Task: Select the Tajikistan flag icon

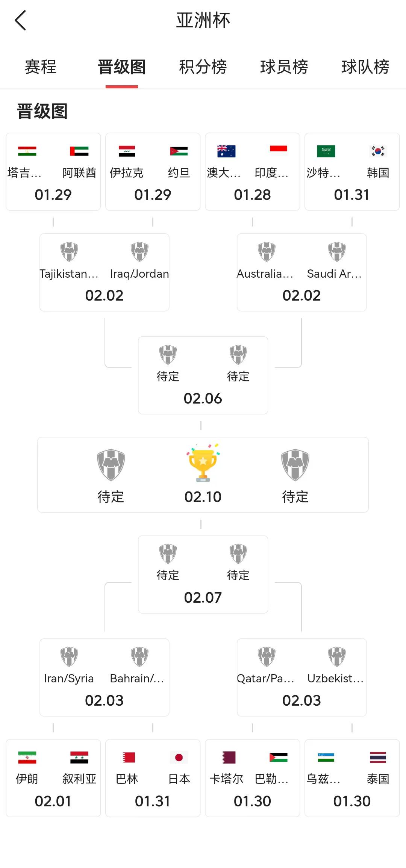Action: pos(27,151)
